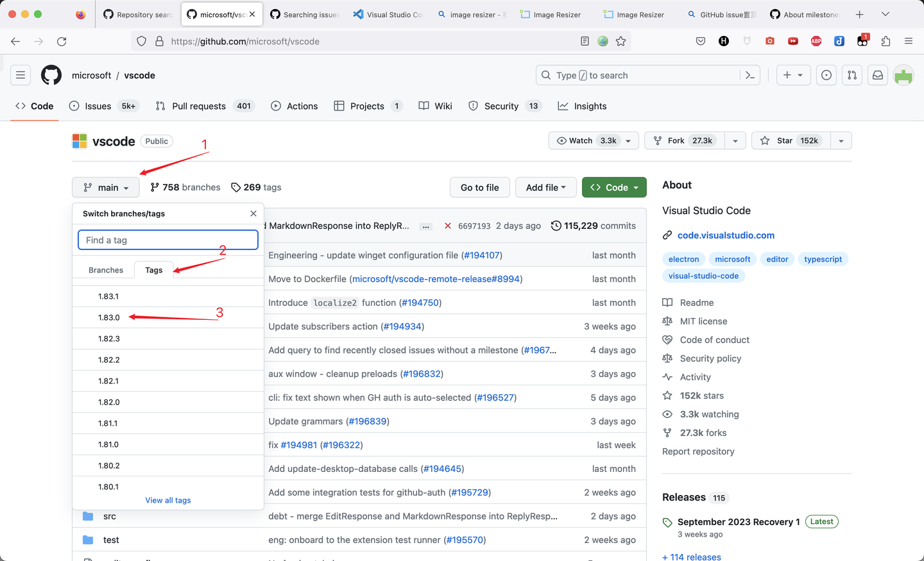Open a new browser tab

[x=860, y=14]
